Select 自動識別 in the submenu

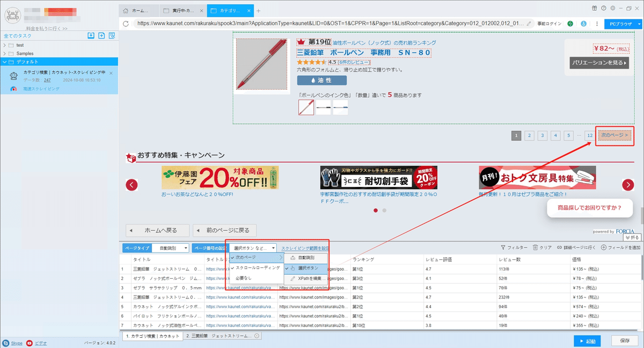coord(305,258)
